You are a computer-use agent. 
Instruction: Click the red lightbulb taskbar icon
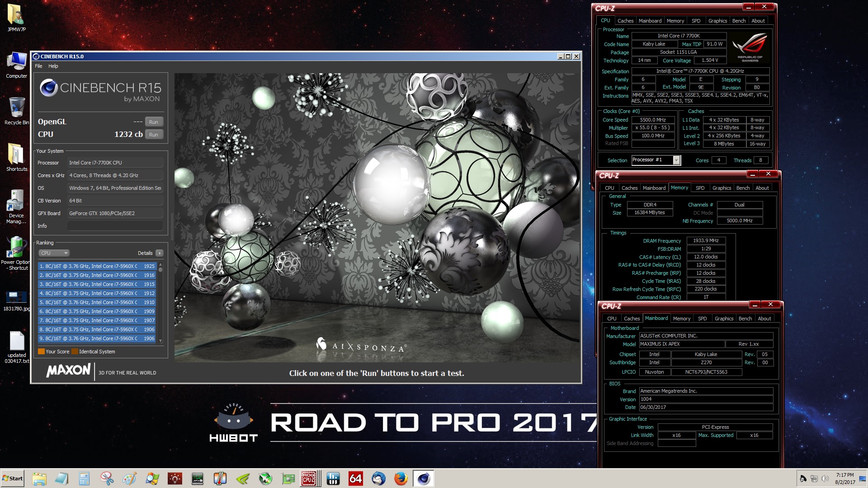point(175,479)
